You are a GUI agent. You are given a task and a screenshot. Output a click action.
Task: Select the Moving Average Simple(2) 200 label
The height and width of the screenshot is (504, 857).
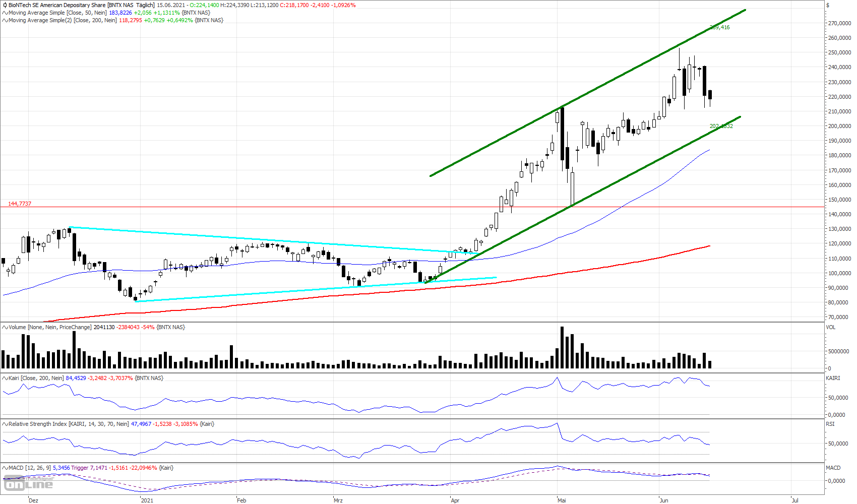pyautogui.click(x=63, y=20)
